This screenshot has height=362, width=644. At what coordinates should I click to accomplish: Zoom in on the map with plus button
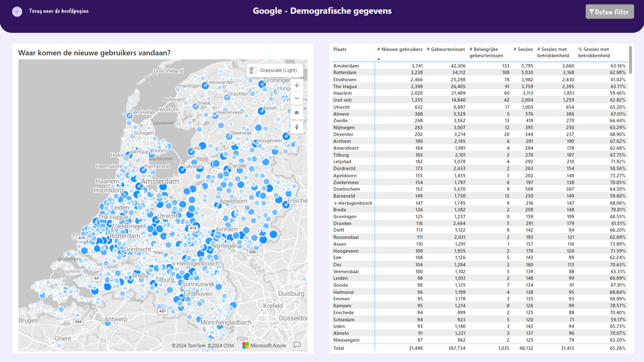pos(297,85)
